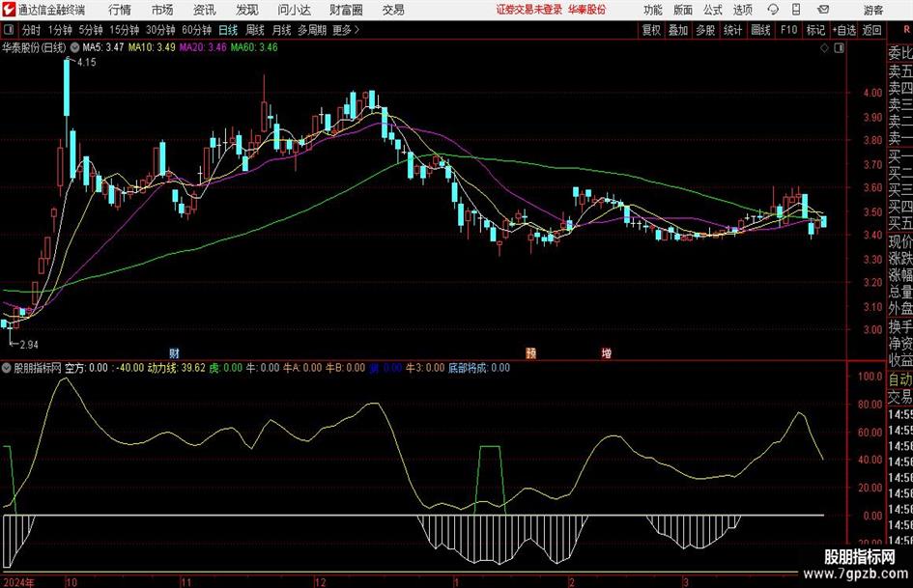This screenshot has width=913, height=588.
Task: Click the 叠加 overlay button
Action: pyautogui.click(x=678, y=30)
